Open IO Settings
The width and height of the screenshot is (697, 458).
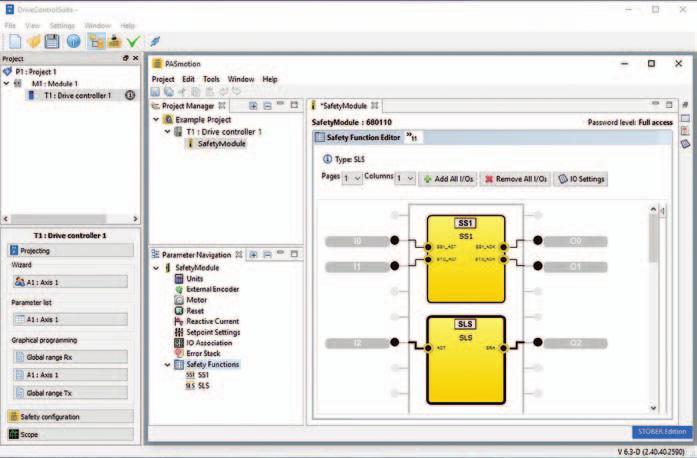pyautogui.click(x=581, y=179)
